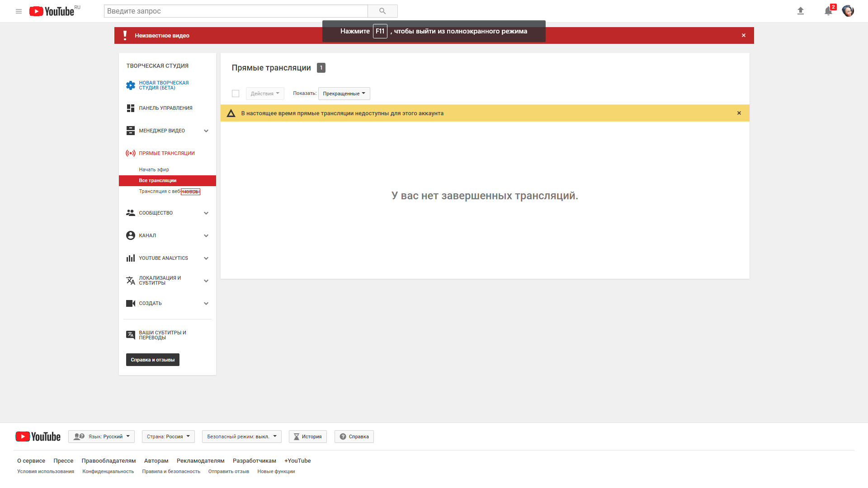This screenshot has width=868, height=488.
Task: Click the warning triangle icon in yellow bar
Action: (231, 113)
